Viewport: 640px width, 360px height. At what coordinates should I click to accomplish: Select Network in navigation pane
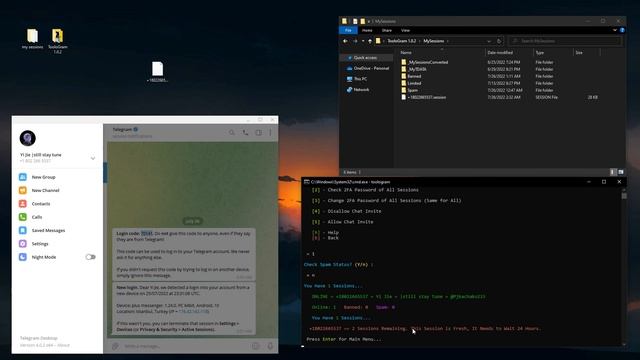click(358, 89)
